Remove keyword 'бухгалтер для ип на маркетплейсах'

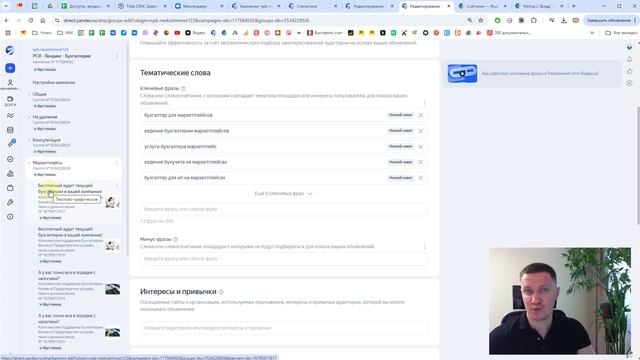(x=420, y=178)
